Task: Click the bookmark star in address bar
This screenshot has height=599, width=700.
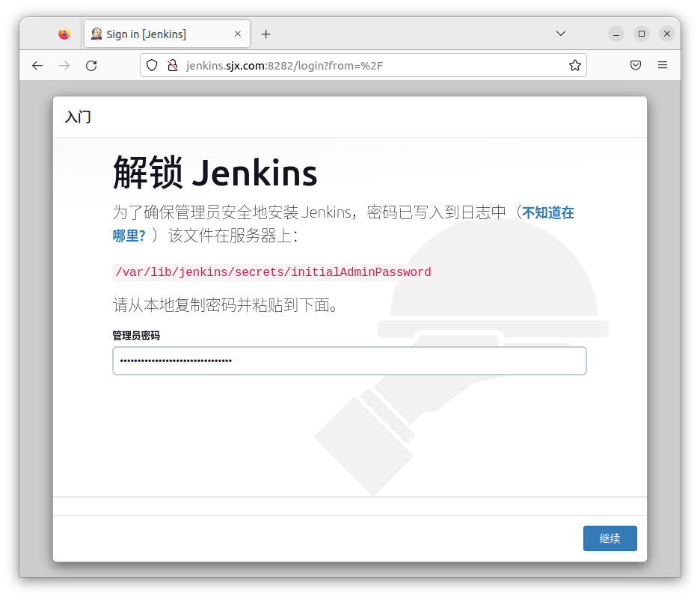Action: pyautogui.click(x=574, y=65)
